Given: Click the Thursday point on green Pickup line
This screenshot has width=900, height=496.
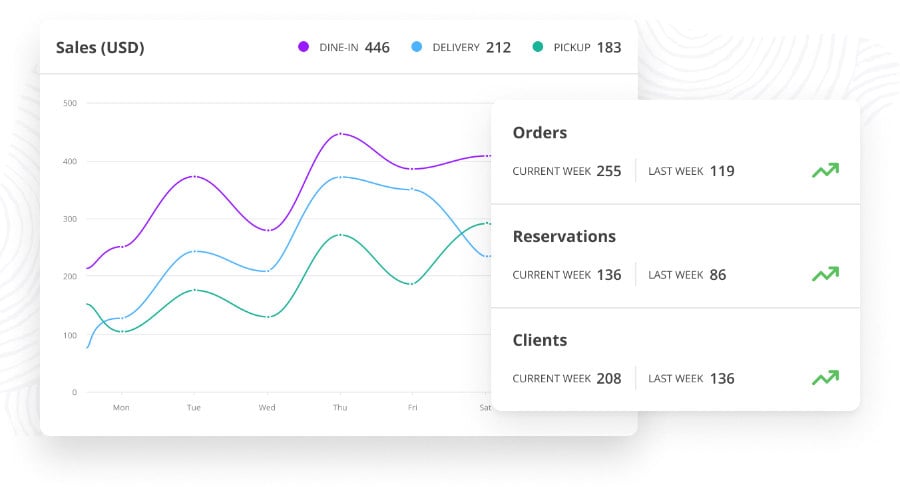Looking at the screenshot, I should pos(340,235).
